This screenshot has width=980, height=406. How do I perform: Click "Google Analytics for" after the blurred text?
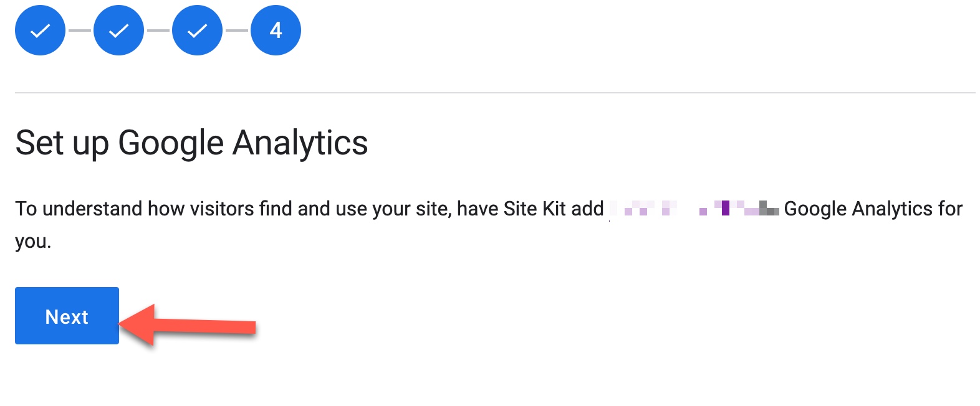(873, 209)
